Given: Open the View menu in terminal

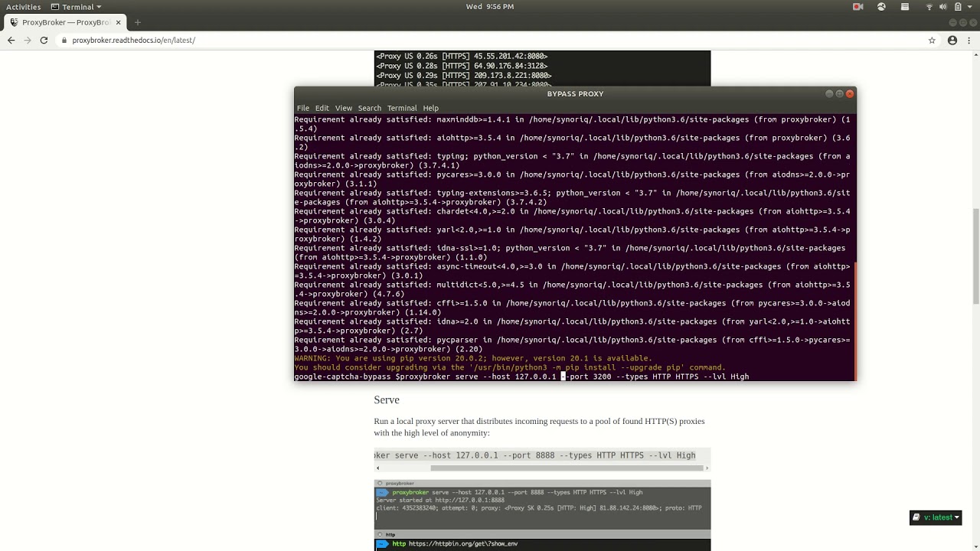Looking at the screenshot, I should pyautogui.click(x=344, y=108).
